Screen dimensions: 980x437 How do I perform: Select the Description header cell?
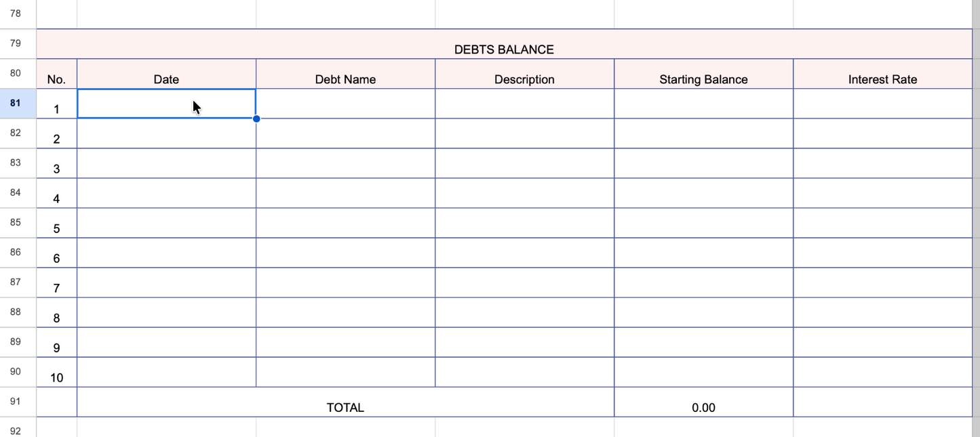524,74
